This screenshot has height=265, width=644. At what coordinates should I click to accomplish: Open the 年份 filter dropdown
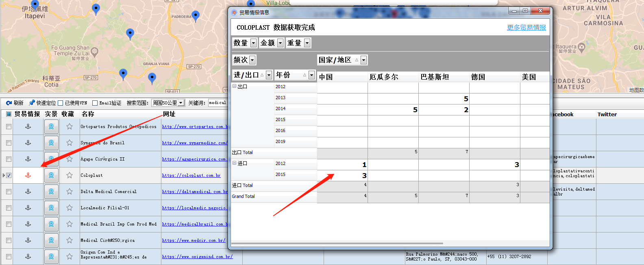click(x=311, y=75)
